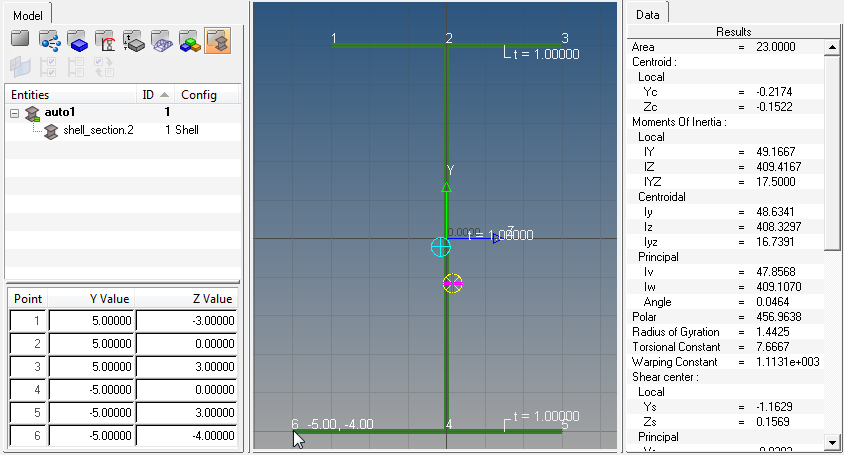
Task: Click the auto1 collector icon
Action: pyautogui.click(x=32, y=113)
